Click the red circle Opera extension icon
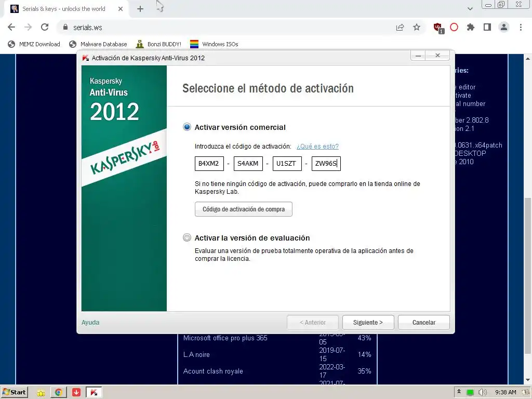Screen dimensions: 532x399 click(454, 27)
